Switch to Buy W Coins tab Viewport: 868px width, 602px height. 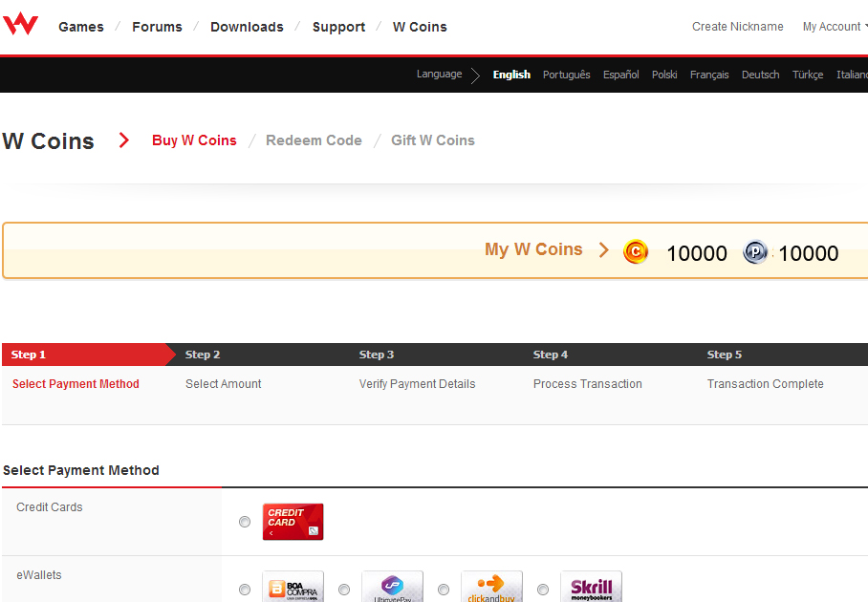194,140
